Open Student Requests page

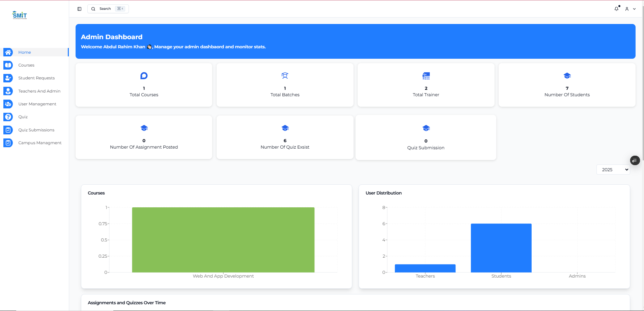[36, 78]
